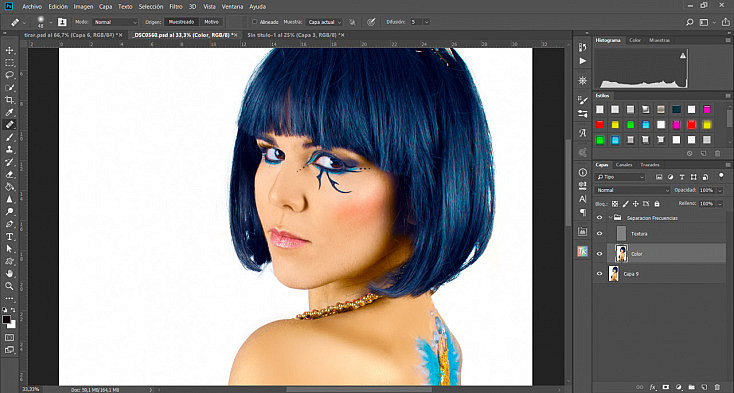The height and width of the screenshot is (393, 734).
Task: Open the layer filter Tipo dropdown
Action: pos(620,177)
